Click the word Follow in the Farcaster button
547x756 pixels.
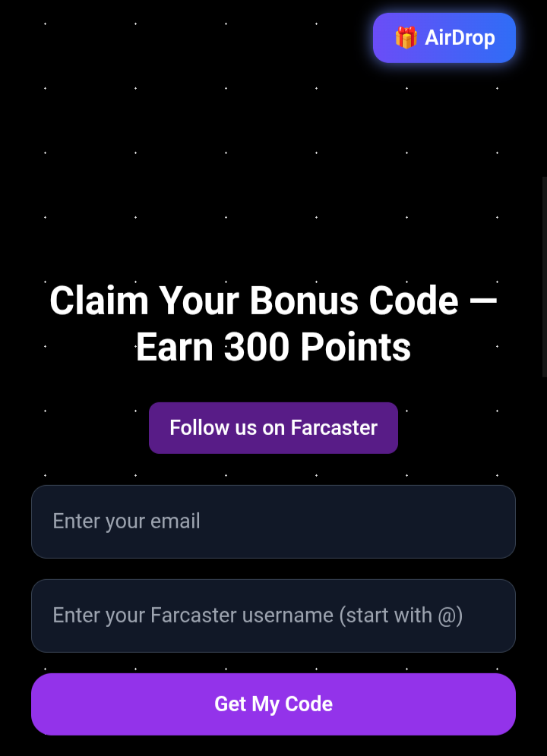click(x=193, y=427)
